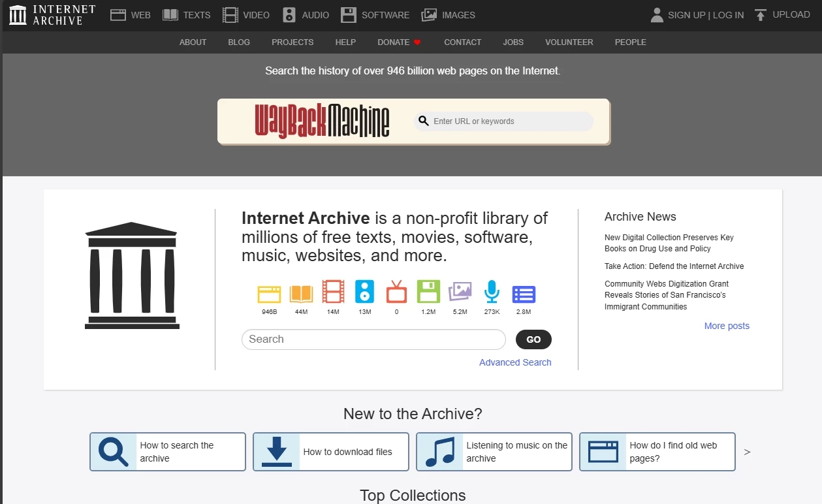Open Community Webs Digitization Grant news post
Screen dimensions: 822x504
click(667, 295)
